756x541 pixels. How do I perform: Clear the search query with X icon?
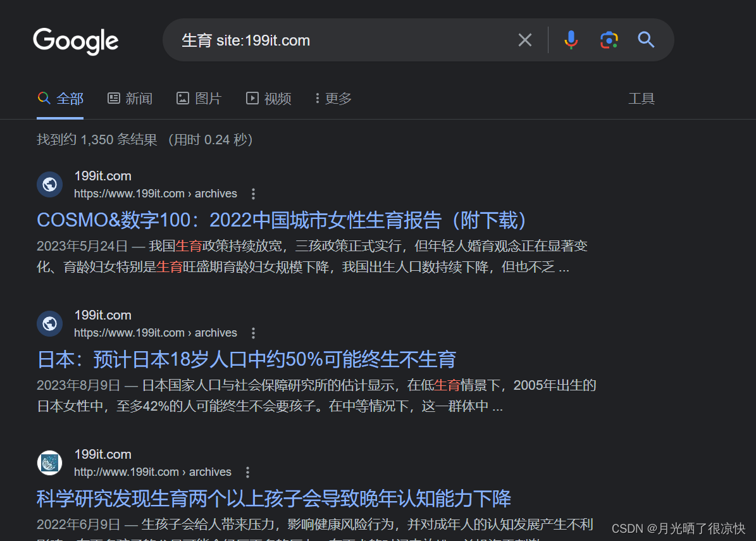525,40
